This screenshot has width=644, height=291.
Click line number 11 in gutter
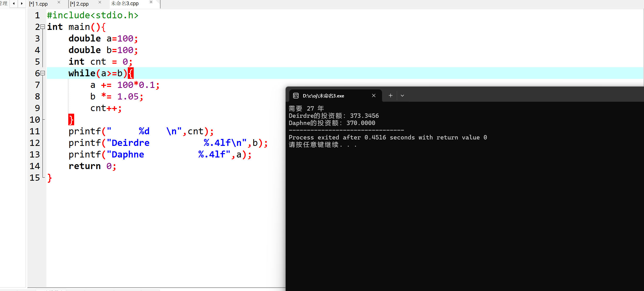[x=35, y=131]
